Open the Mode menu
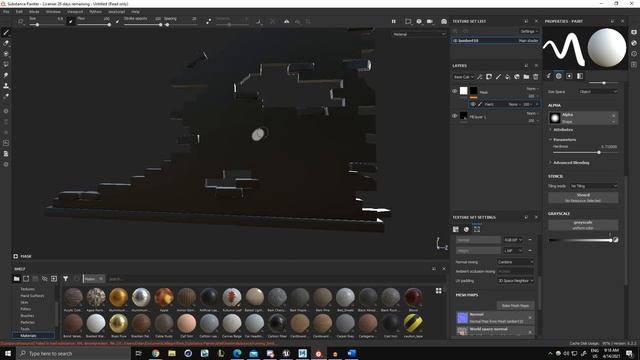640x360 pixels. (34, 12)
